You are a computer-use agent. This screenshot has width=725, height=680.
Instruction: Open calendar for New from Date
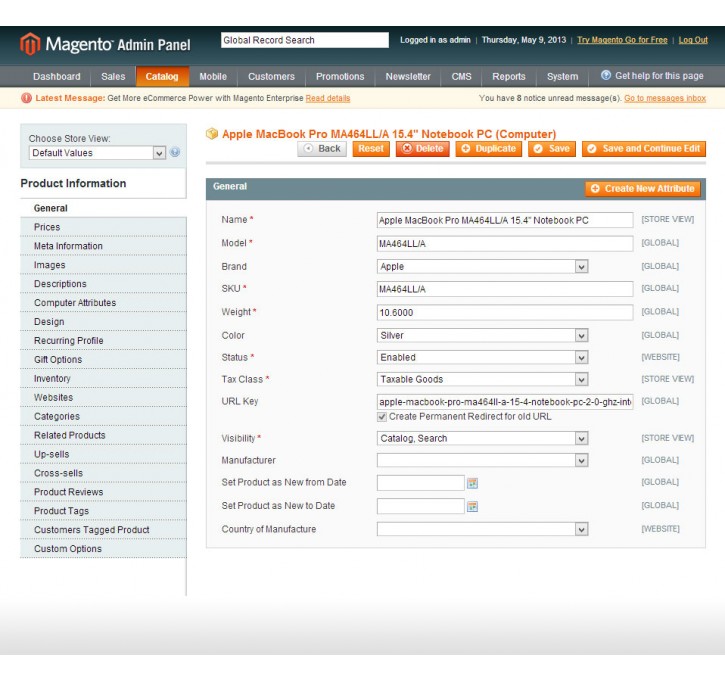pos(472,483)
